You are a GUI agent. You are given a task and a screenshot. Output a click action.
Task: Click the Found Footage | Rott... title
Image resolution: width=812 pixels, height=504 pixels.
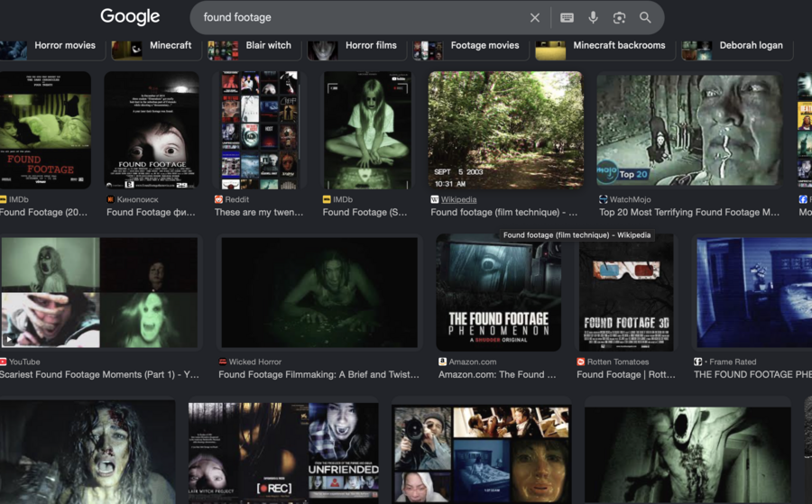pyautogui.click(x=626, y=375)
